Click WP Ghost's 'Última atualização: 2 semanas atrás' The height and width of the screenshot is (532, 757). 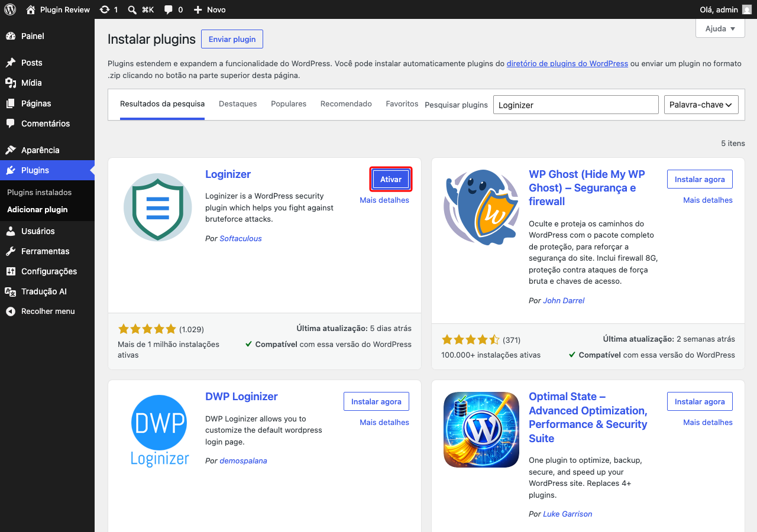coord(669,339)
